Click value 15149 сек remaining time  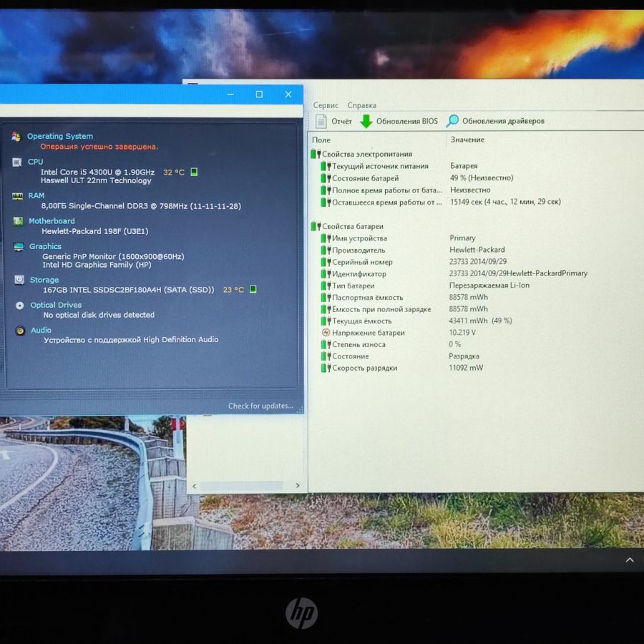click(506, 202)
